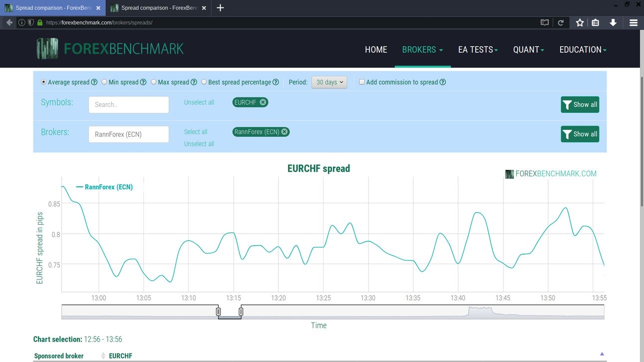Remove the EURCHF symbol tag

[263, 102]
